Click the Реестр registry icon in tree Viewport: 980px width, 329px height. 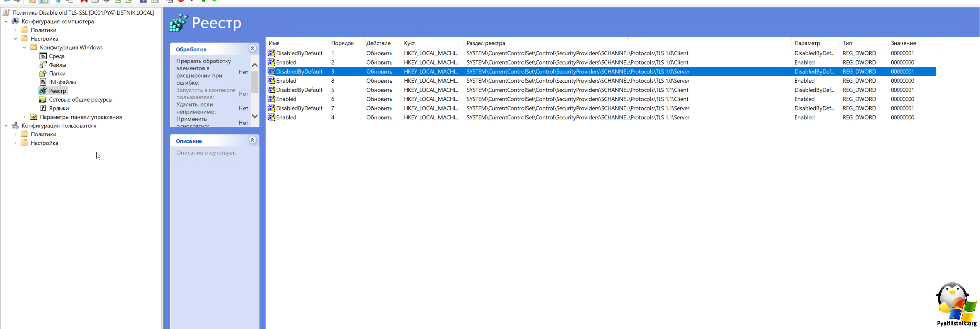[x=43, y=91]
